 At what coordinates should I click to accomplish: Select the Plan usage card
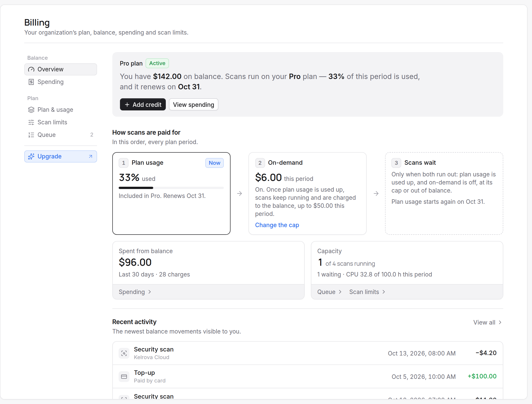point(171,193)
